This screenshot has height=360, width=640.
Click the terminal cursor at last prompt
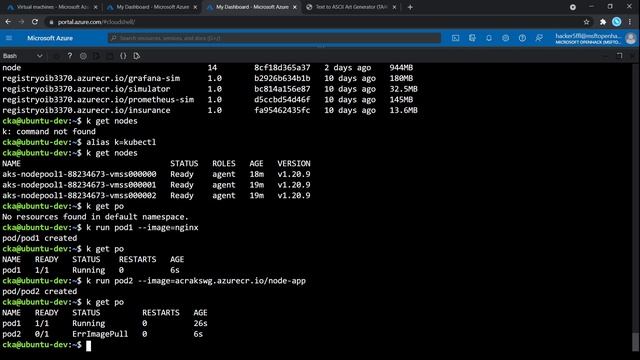(89, 345)
